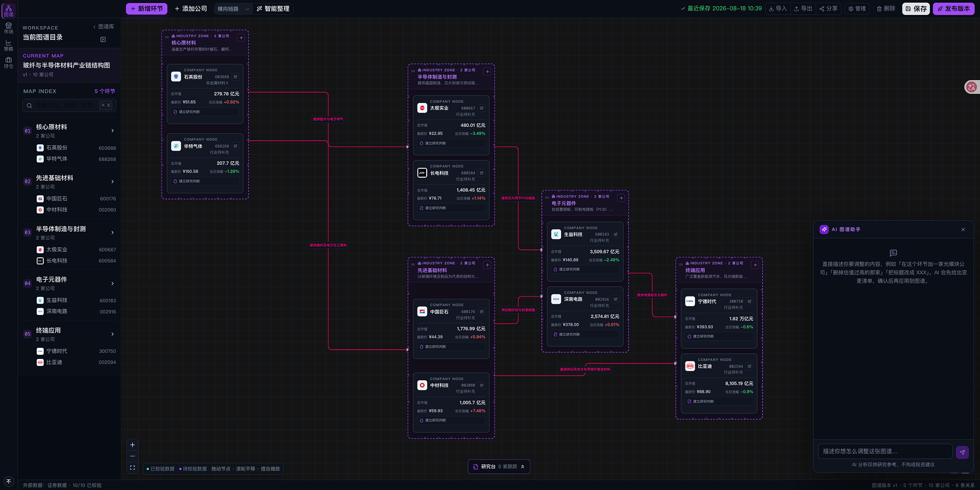Click 建立研究判断 on 长电科技 node
The height and width of the screenshot is (490, 980).
(451, 208)
